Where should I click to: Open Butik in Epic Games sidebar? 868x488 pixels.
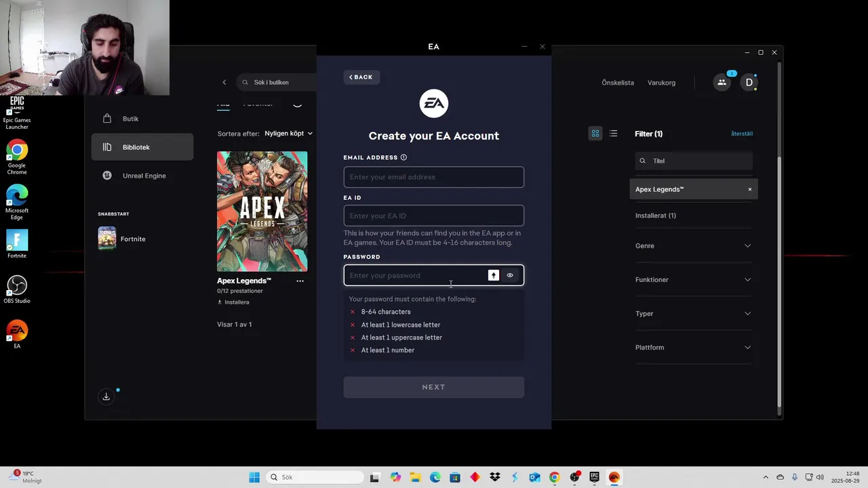[x=142, y=119]
